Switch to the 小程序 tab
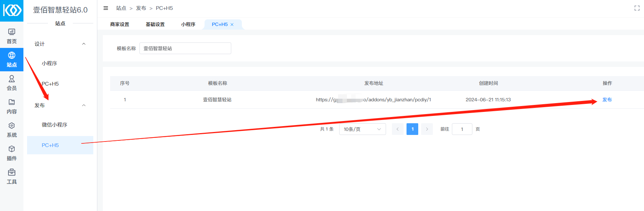The image size is (644, 211). pyautogui.click(x=188, y=25)
